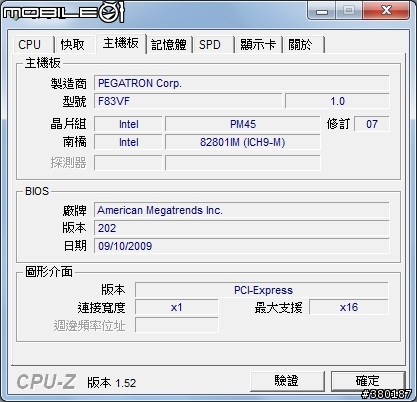Click southbridge value 82801IM (ICH9-M)
This screenshot has width=417, height=402.
point(243,142)
